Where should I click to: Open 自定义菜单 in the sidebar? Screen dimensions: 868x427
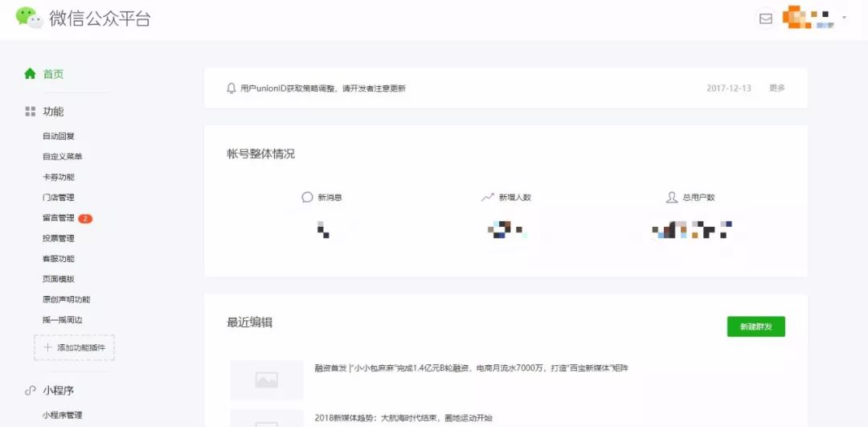[63, 157]
